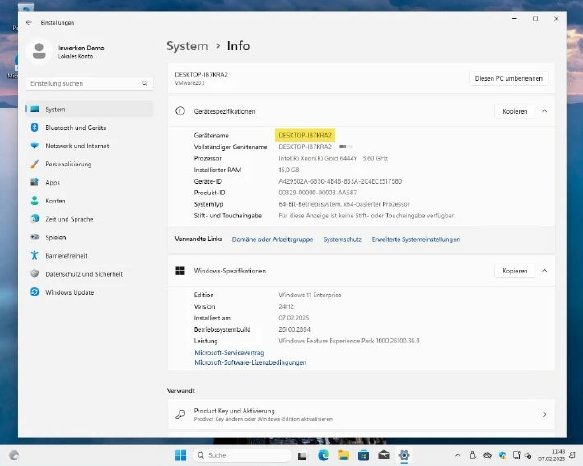Screen dimensions: 583x466
Task: Copy Gerätespezifikationen with Kopieren button
Action: (515, 112)
